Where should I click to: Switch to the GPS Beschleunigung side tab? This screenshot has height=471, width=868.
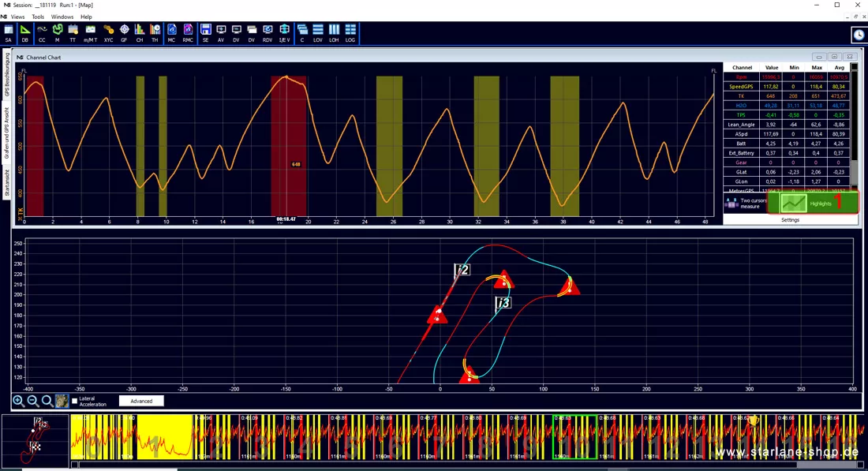pos(7,76)
